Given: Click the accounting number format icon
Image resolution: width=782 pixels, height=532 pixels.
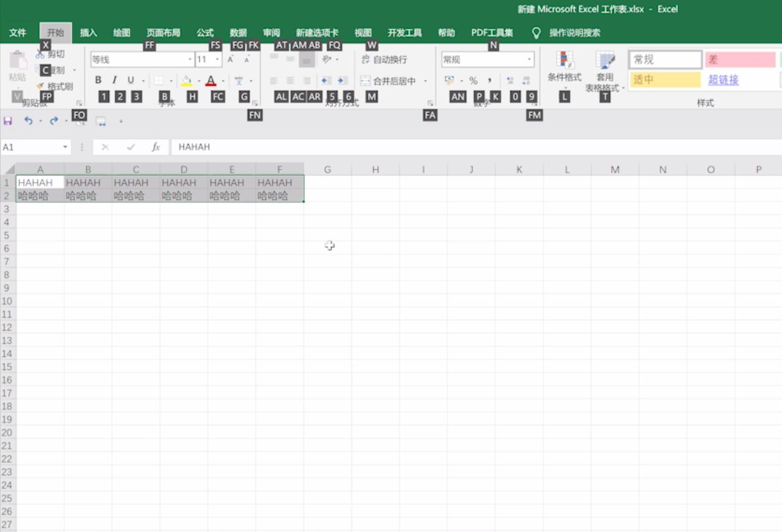Looking at the screenshot, I should tap(449, 80).
